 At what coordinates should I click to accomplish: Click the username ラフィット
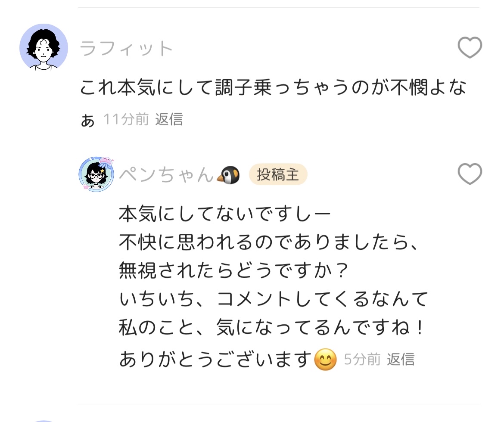tap(126, 48)
